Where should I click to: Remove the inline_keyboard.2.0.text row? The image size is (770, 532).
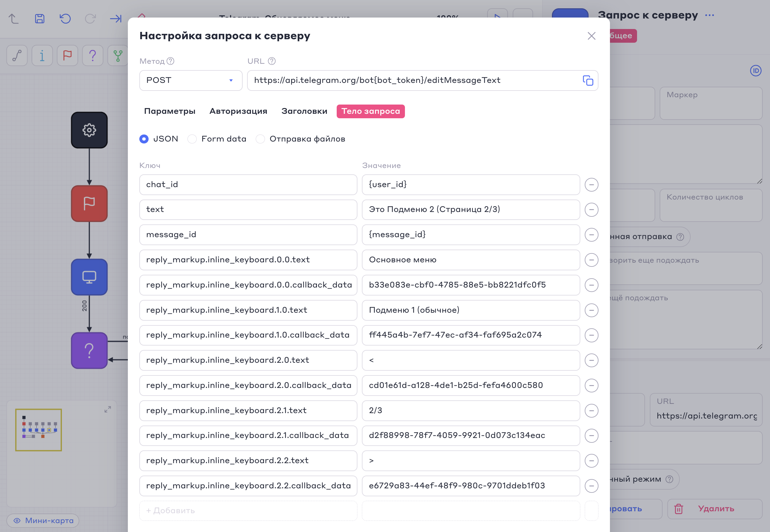pyautogui.click(x=591, y=360)
